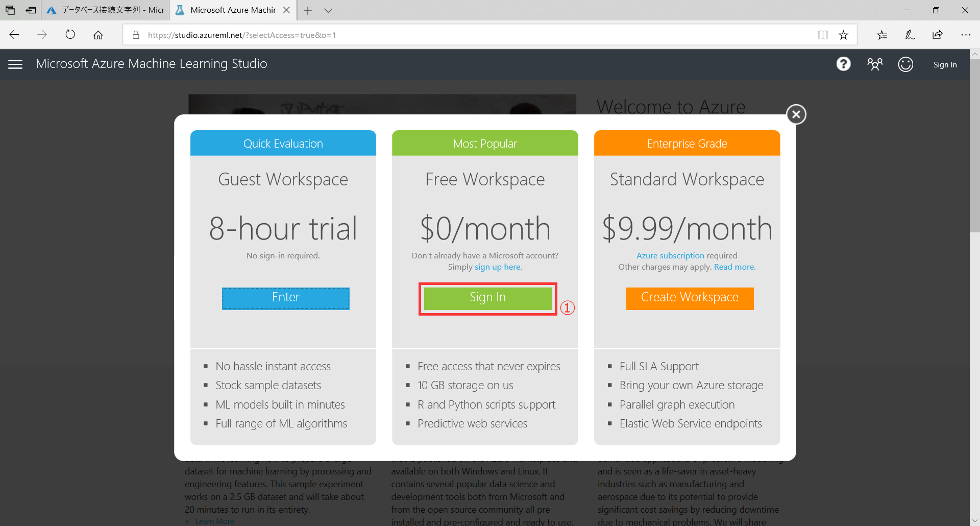The height and width of the screenshot is (526, 980).
Task: Expand the tab preview chevron
Action: (328, 10)
